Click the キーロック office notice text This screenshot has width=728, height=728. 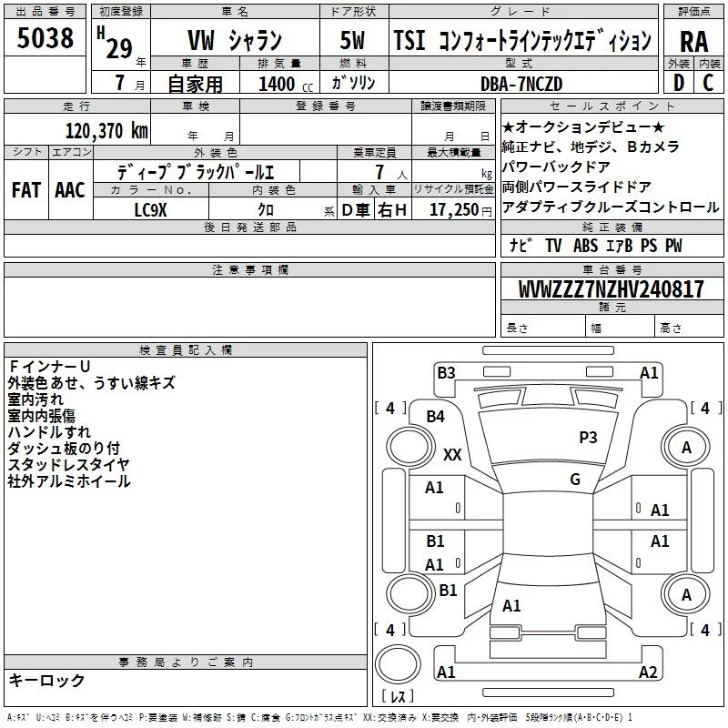pos(46,681)
